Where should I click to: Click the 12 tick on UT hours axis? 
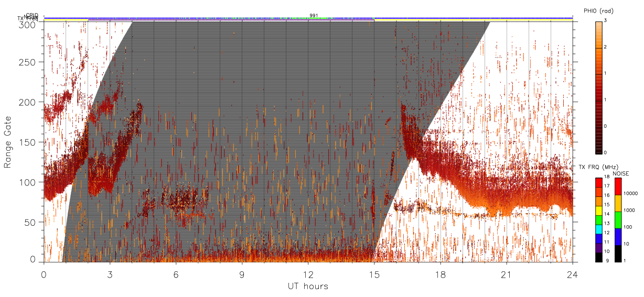tap(308, 274)
